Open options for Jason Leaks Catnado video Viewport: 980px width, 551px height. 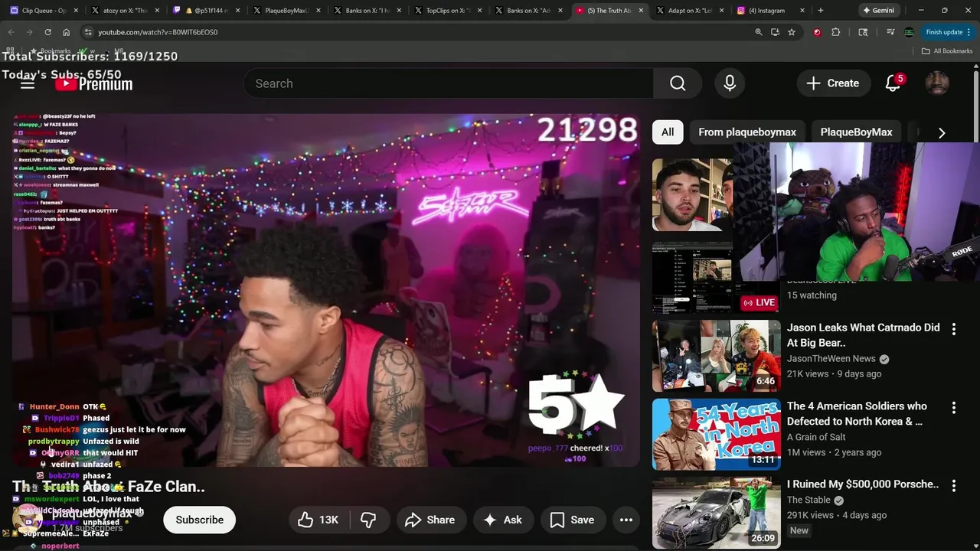click(954, 329)
